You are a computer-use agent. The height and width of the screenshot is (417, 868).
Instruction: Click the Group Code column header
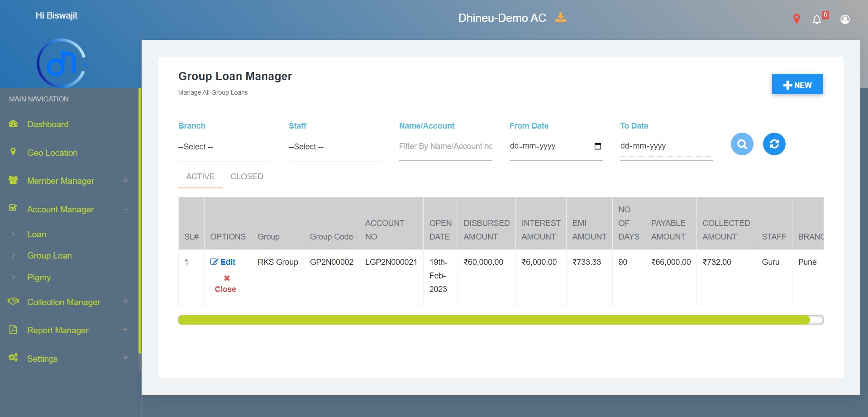pyautogui.click(x=331, y=223)
